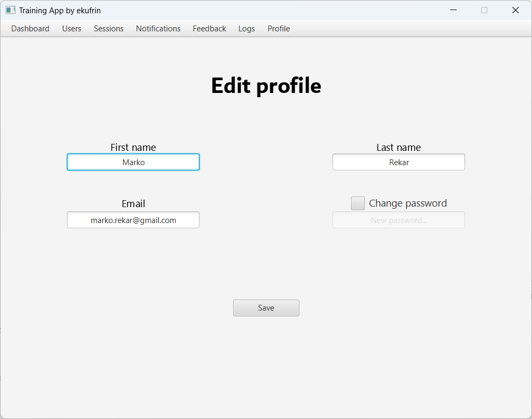This screenshot has width=532, height=419.
Task: Close the Training App window
Action: pos(516,10)
